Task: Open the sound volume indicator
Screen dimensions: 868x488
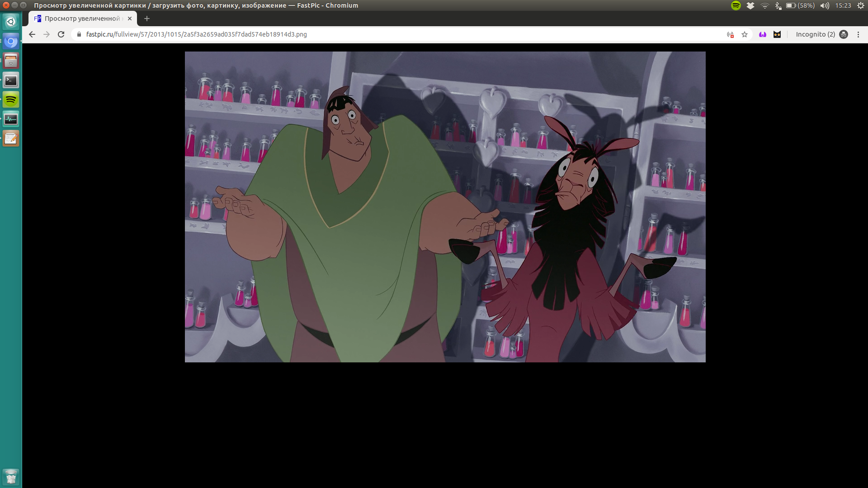Action: (825, 5)
